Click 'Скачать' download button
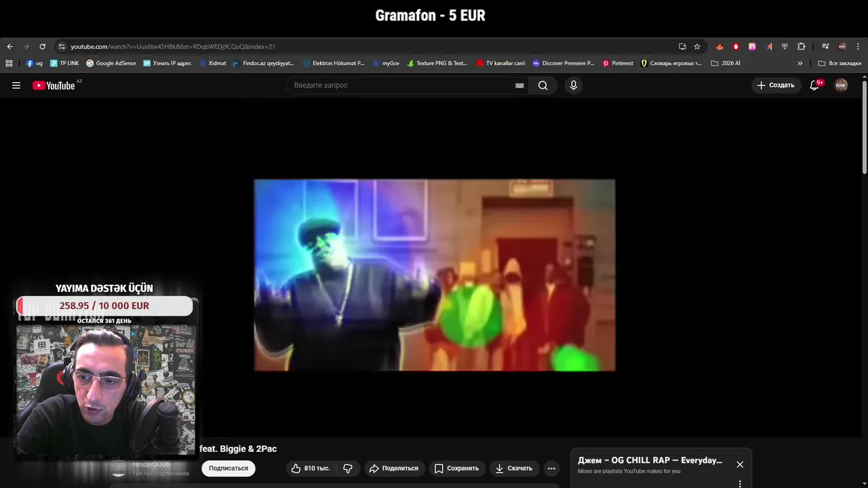This screenshot has height=488, width=868. click(514, 468)
